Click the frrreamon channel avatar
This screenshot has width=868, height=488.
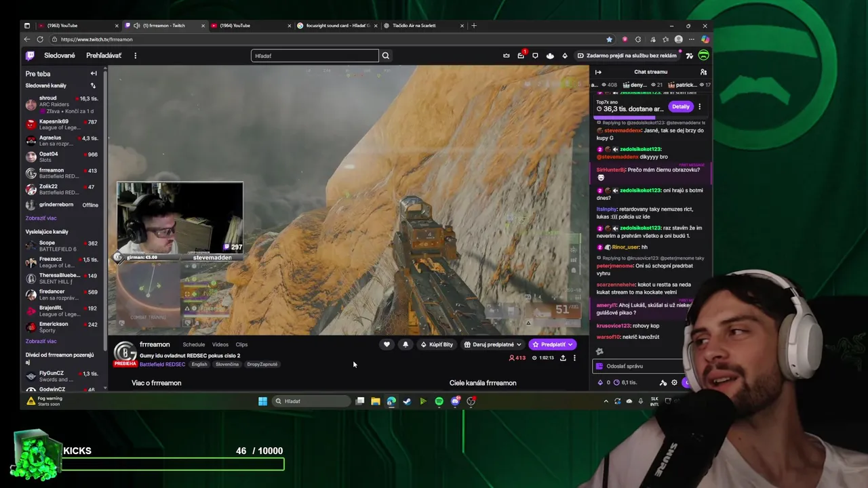coord(125,352)
